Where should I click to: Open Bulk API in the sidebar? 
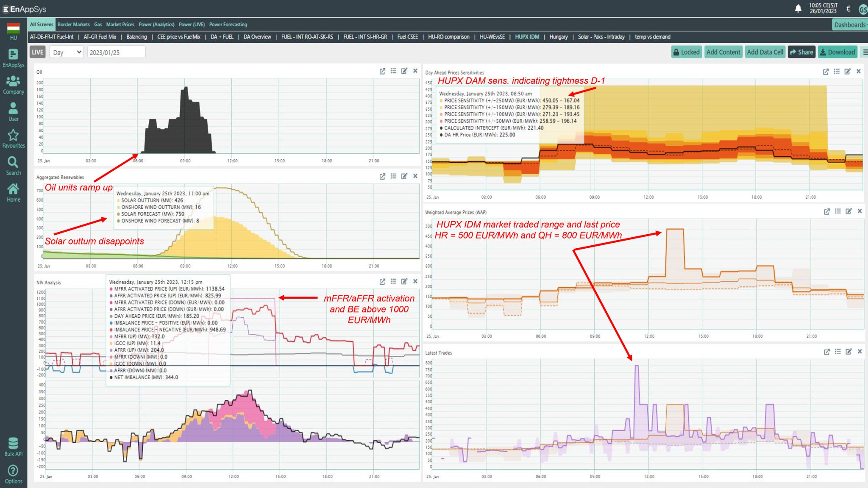click(x=14, y=447)
